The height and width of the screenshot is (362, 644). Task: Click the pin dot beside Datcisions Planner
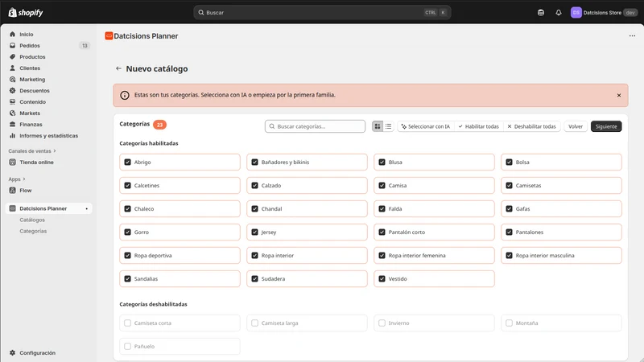[86, 209]
